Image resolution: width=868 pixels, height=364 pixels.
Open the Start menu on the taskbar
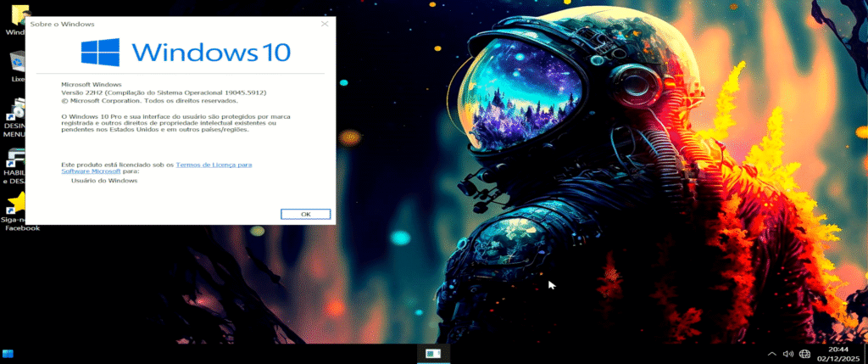pyautogui.click(x=8, y=354)
